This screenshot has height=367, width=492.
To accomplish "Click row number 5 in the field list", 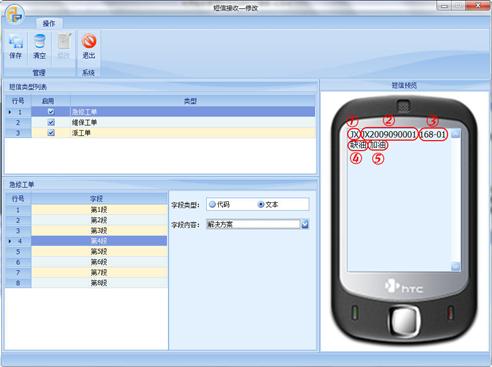I will 18,251.
